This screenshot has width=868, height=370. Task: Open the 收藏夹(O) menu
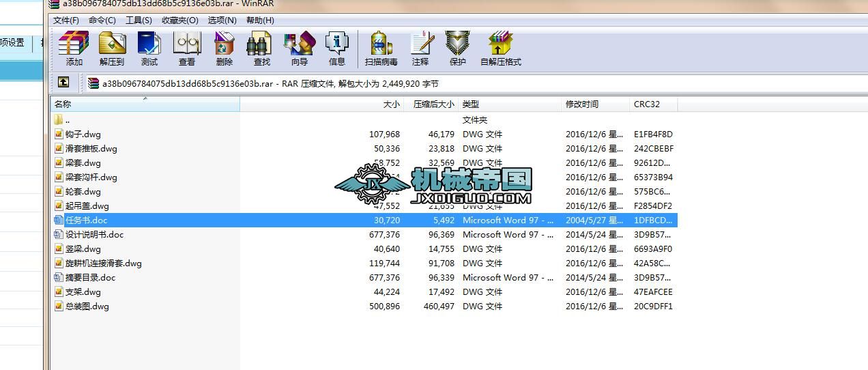(180, 20)
